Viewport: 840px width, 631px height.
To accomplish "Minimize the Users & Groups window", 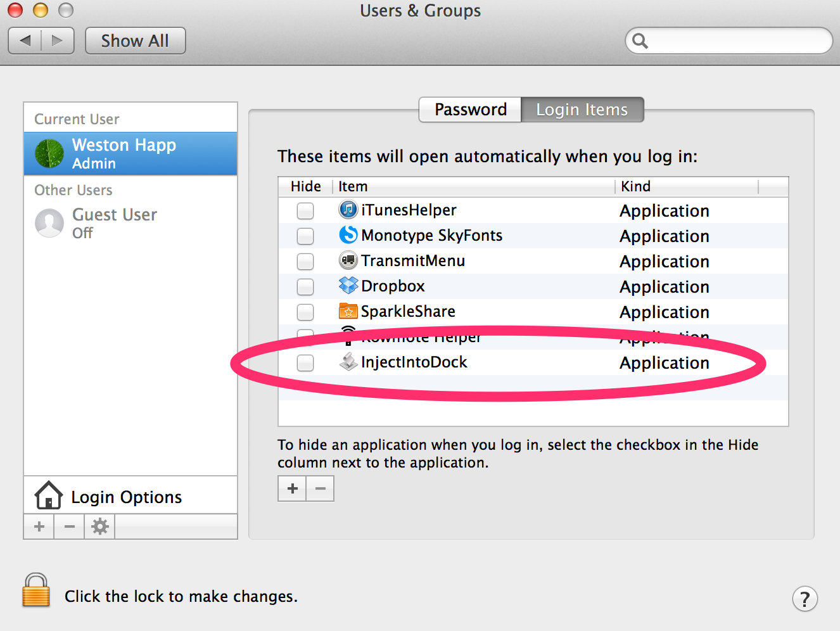I will [40, 10].
